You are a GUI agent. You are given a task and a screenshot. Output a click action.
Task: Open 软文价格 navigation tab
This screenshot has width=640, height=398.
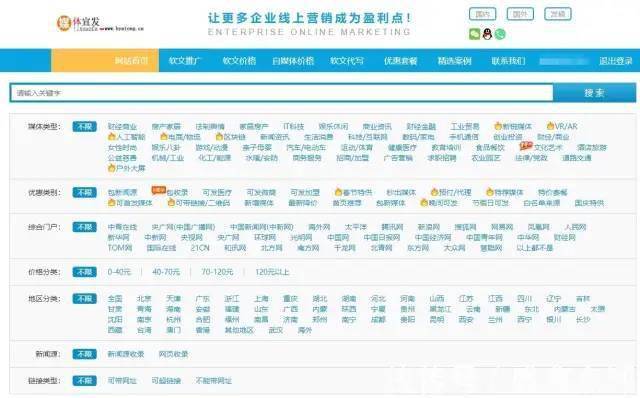click(239, 61)
